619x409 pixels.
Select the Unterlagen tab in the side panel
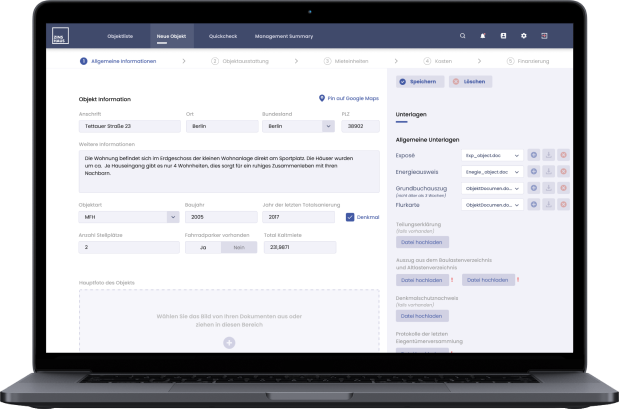point(411,114)
